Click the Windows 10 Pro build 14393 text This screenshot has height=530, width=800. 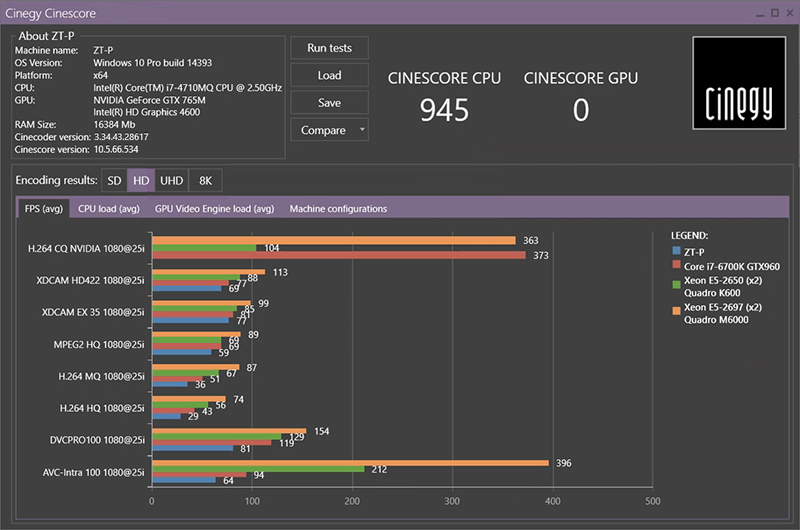152,63
